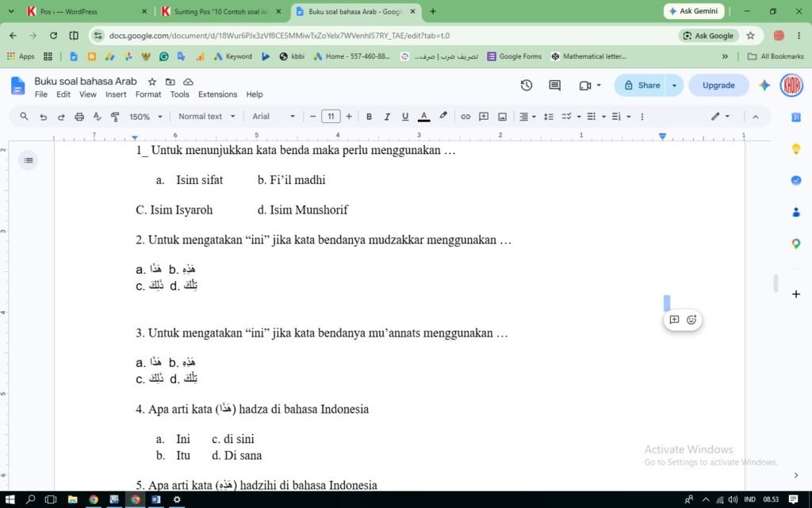Get add-ons with the plus icon
This screenshot has width=812, height=508.
[x=796, y=294]
